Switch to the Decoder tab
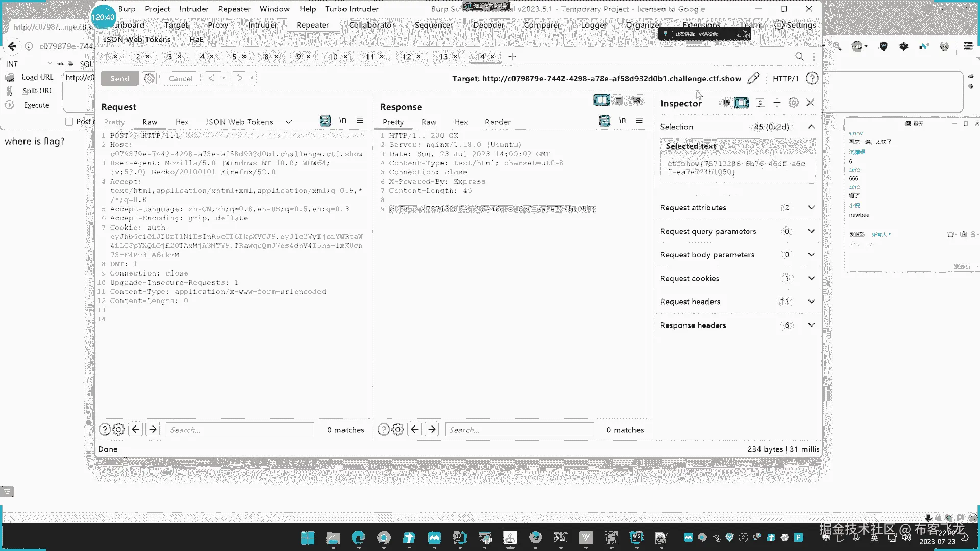980x551 pixels. (488, 24)
